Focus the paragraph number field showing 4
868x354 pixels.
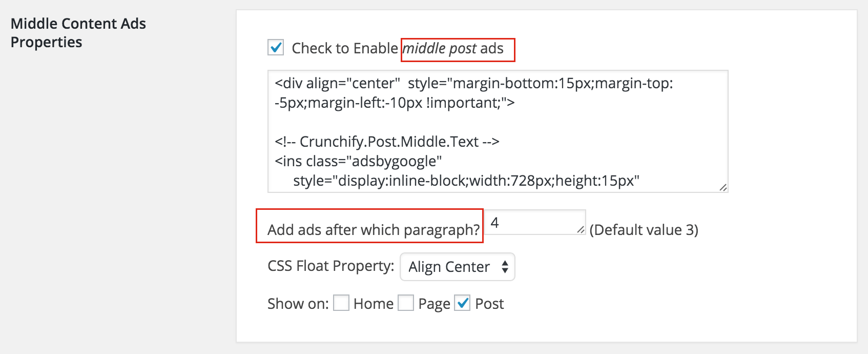[x=535, y=222]
